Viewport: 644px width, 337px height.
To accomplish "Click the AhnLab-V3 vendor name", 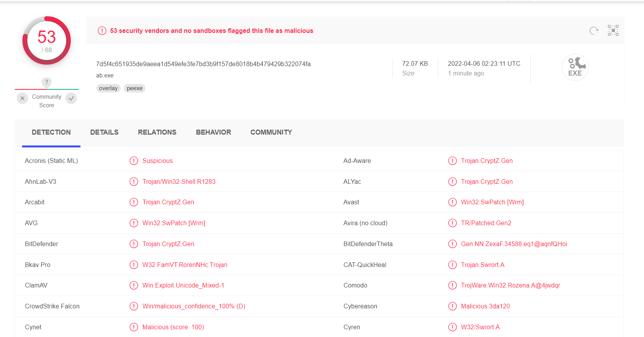I will [x=41, y=181].
